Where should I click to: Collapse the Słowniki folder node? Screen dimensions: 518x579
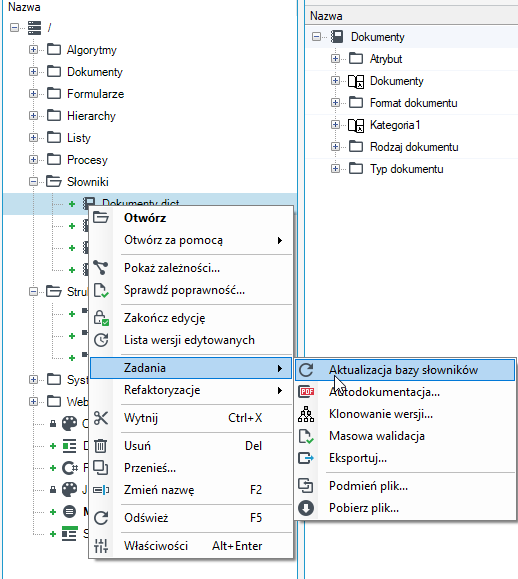(33, 181)
